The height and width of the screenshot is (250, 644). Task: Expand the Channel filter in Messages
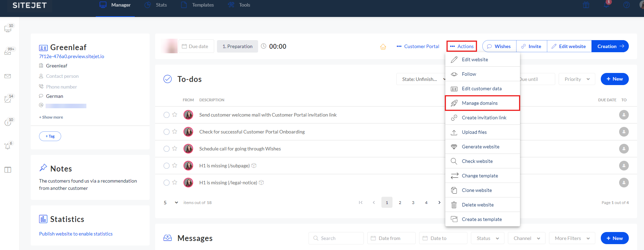pos(527,238)
